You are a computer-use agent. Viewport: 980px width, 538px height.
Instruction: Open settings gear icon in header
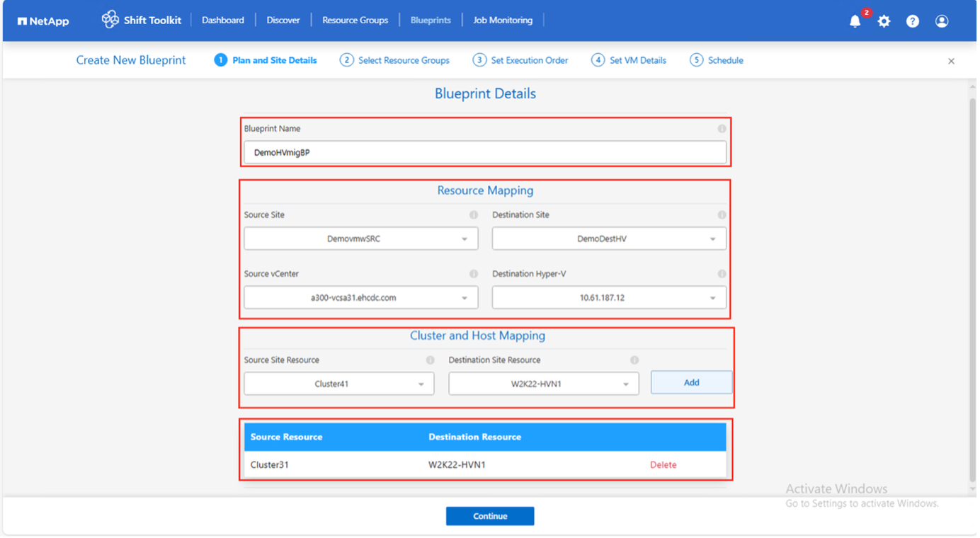(x=884, y=21)
